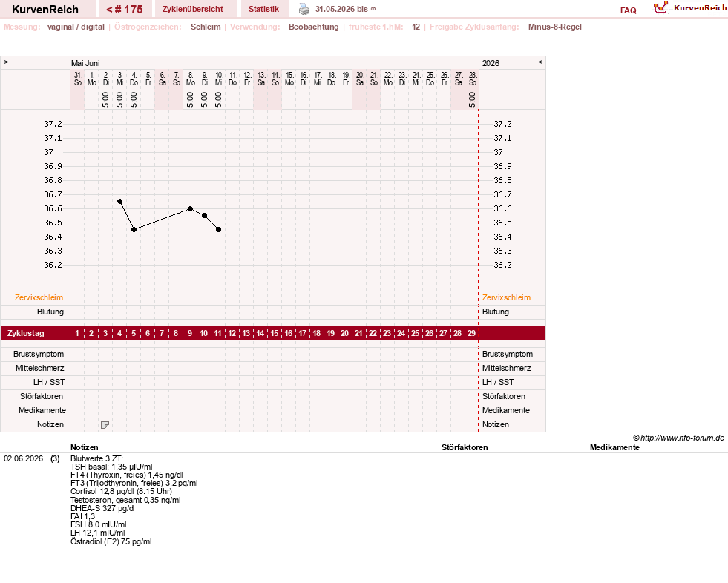Screen dimensions: 728x583
Task: Click the Zyklustag header label
Action: [25, 333]
